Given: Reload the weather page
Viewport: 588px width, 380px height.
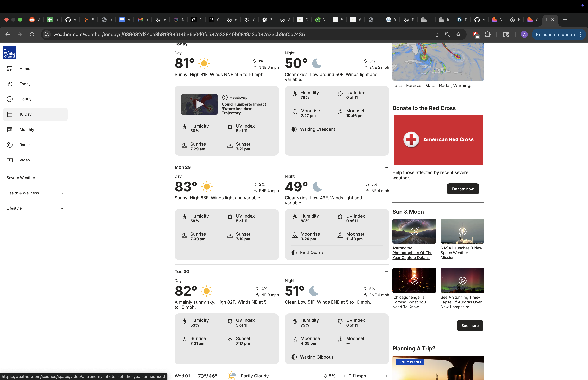Looking at the screenshot, I should point(32,35).
